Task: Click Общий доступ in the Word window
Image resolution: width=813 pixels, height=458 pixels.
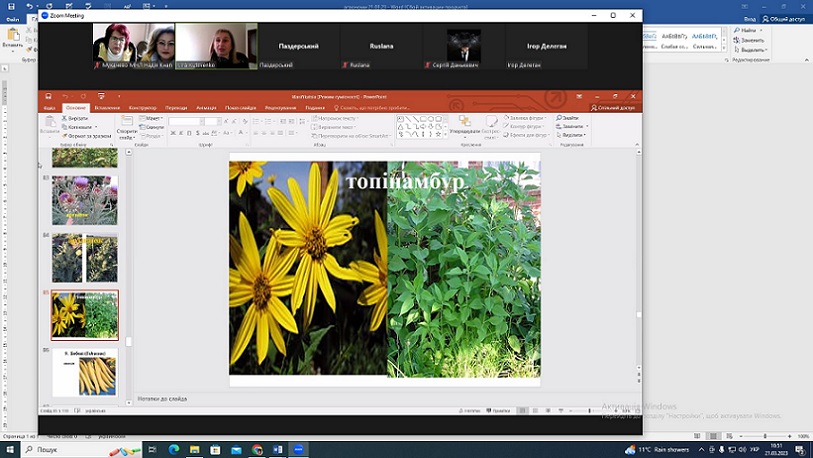Action: coord(783,19)
